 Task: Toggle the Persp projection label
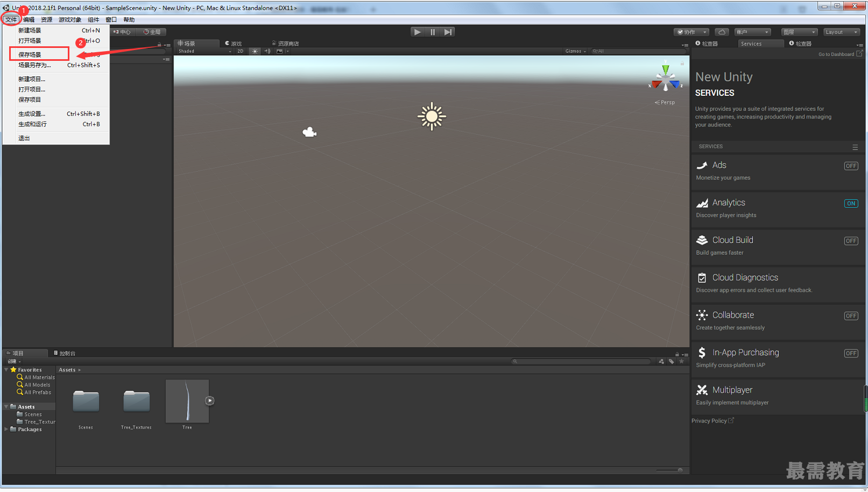click(665, 102)
